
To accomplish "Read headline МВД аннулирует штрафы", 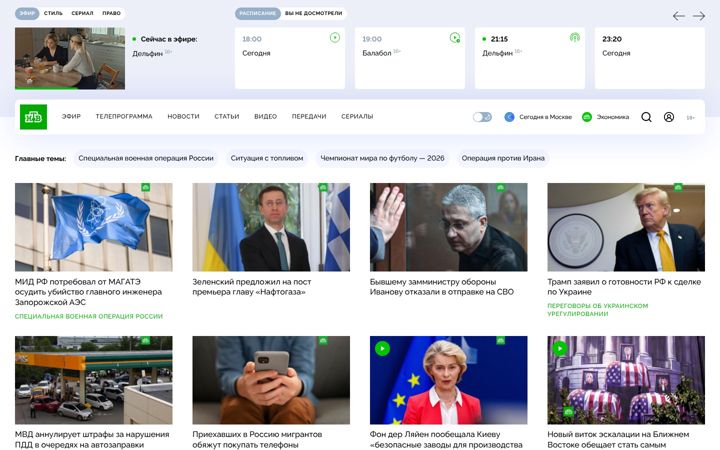I will coord(92,439).
